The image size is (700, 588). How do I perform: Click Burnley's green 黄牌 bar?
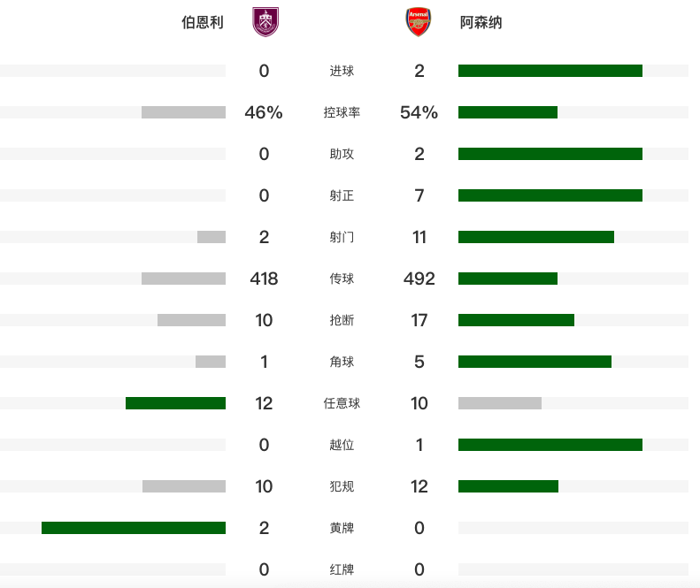[x=134, y=528]
